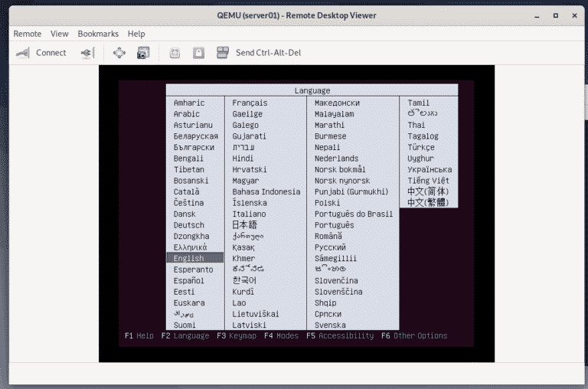This screenshot has width=588, height=389.
Task: Toggle fullscreen with the four-arrows icon
Action: (x=119, y=53)
